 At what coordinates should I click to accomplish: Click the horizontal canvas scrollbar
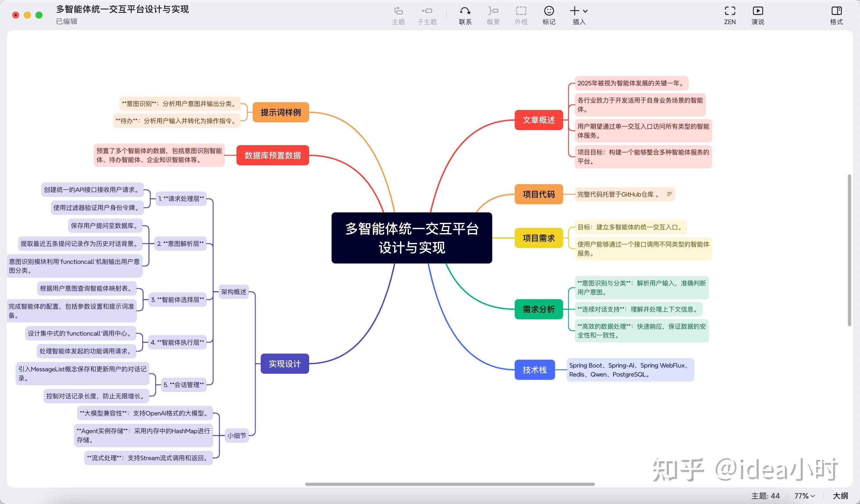click(x=449, y=484)
